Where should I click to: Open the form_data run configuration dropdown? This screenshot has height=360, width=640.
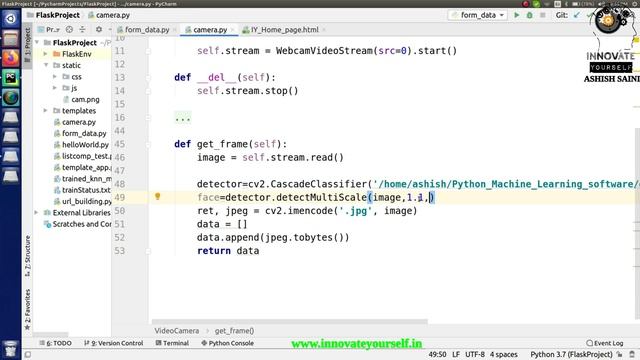pos(478,15)
